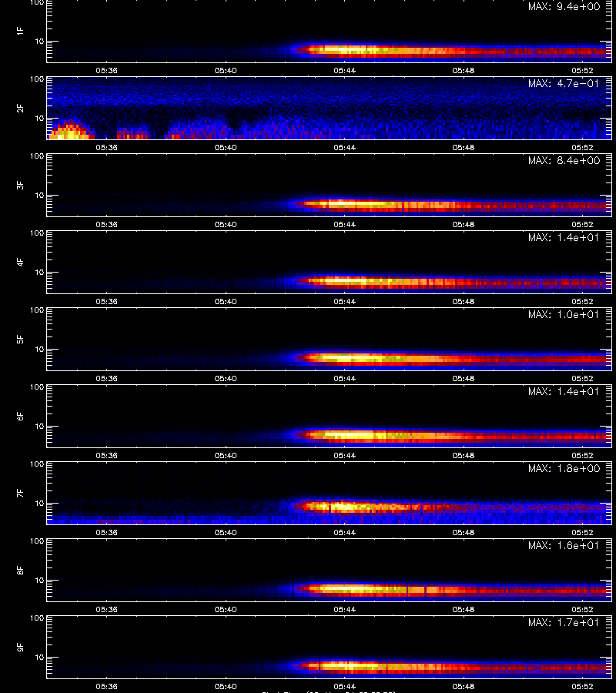Viewport: 616px width, 693px height.
Task: Click the 7F panel axis label
Action: pyautogui.click(x=20, y=493)
